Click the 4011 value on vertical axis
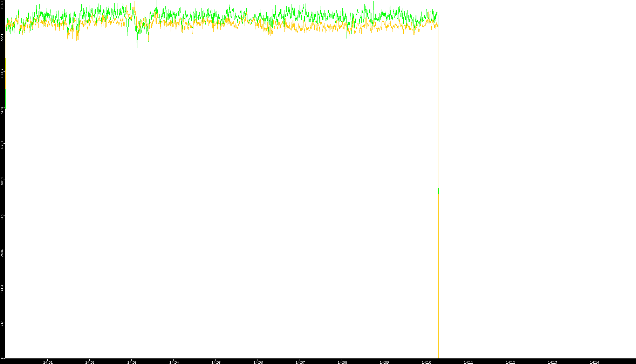The image size is (636, 364). pos(2,181)
